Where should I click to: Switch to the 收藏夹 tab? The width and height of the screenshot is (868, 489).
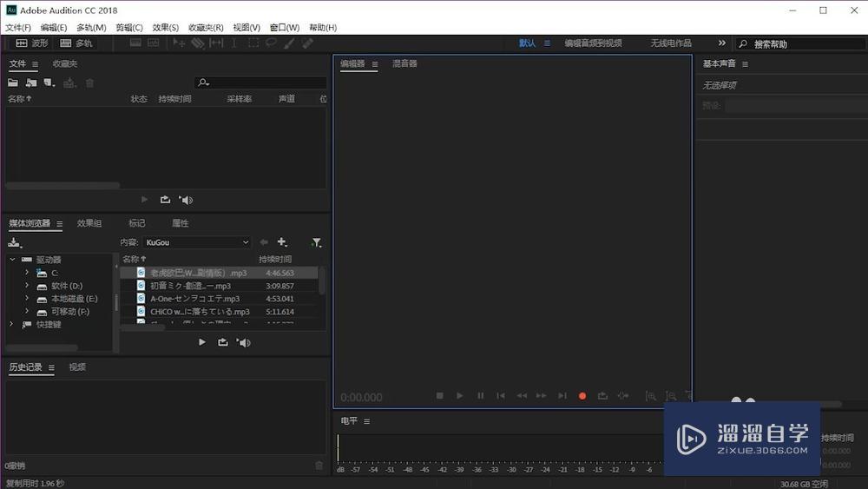(65, 63)
